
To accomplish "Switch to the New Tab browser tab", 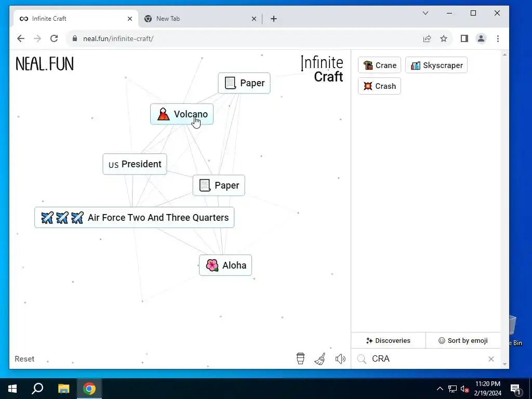I will [x=200, y=19].
